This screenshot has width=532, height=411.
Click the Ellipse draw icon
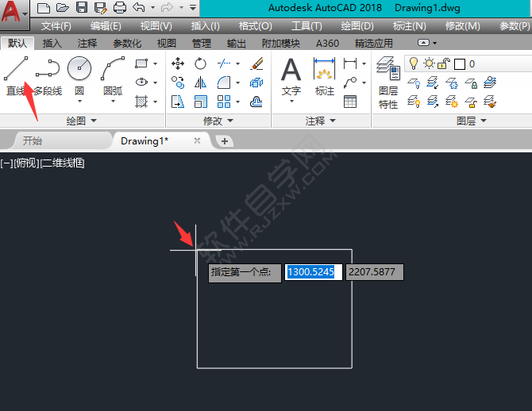(141, 82)
